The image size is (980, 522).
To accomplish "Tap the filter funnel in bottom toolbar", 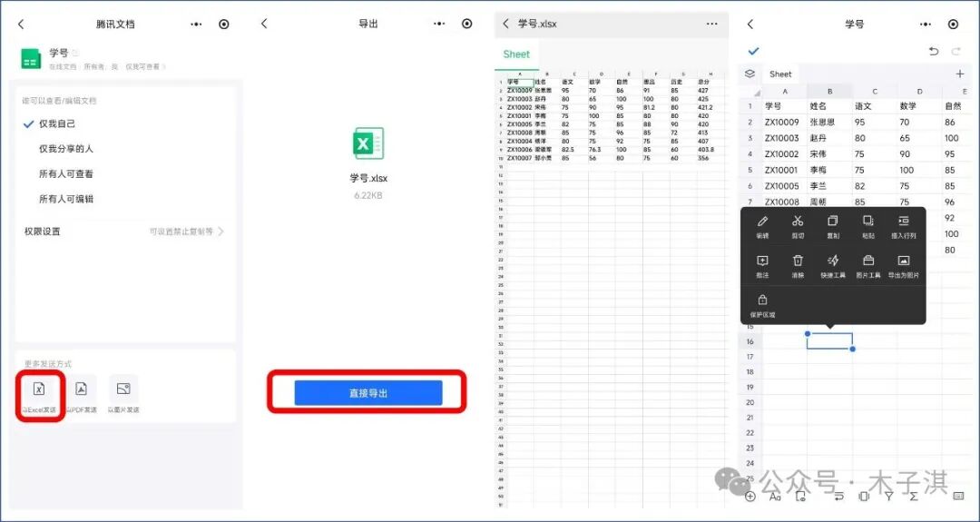I will pyautogui.click(x=888, y=497).
